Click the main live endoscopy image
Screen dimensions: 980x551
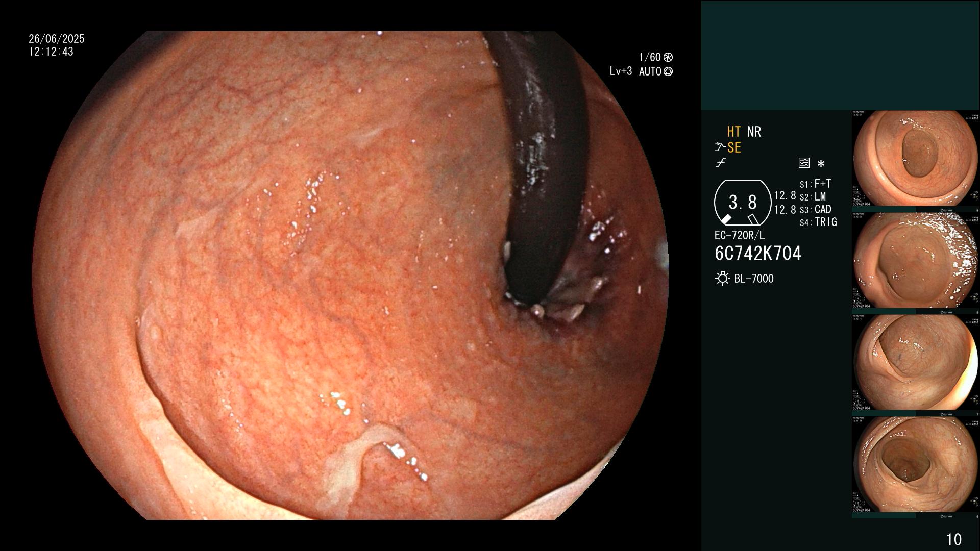pos(350,275)
